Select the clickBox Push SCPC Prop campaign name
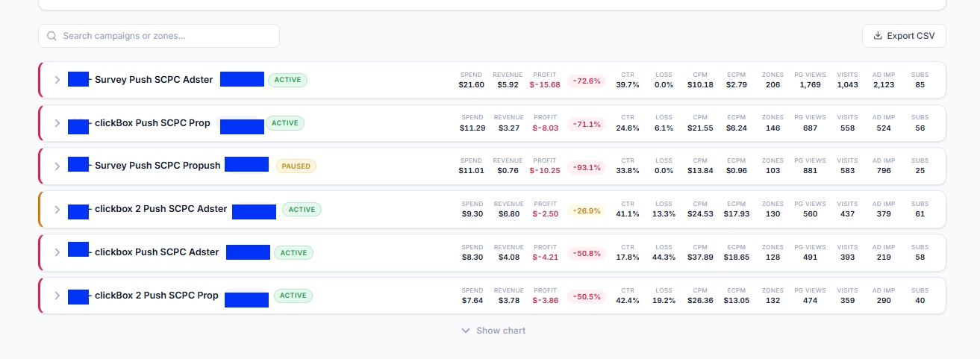Screen dimensions: 980x359 pos(152,123)
